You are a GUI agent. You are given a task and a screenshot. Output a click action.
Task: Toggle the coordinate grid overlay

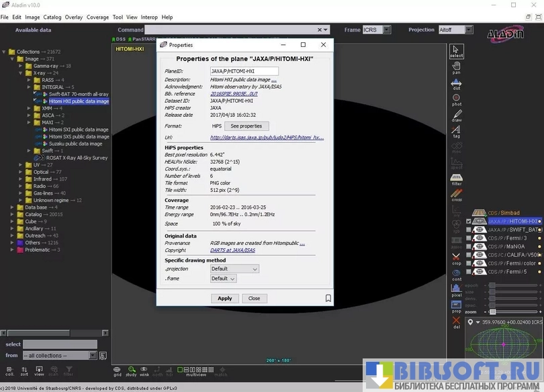click(117, 370)
